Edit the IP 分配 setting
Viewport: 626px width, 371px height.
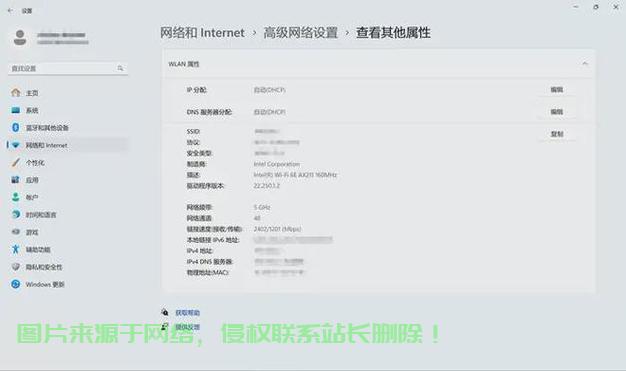click(557, 90)
